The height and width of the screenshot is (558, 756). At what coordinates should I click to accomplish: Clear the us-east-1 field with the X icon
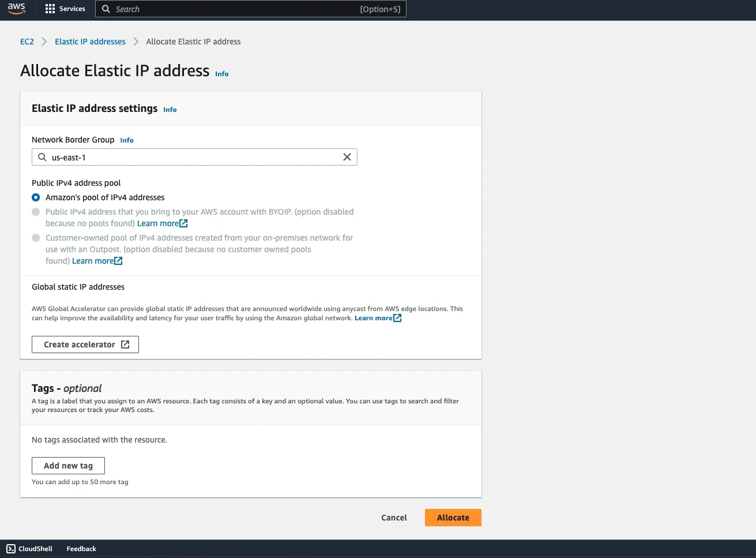347,157
